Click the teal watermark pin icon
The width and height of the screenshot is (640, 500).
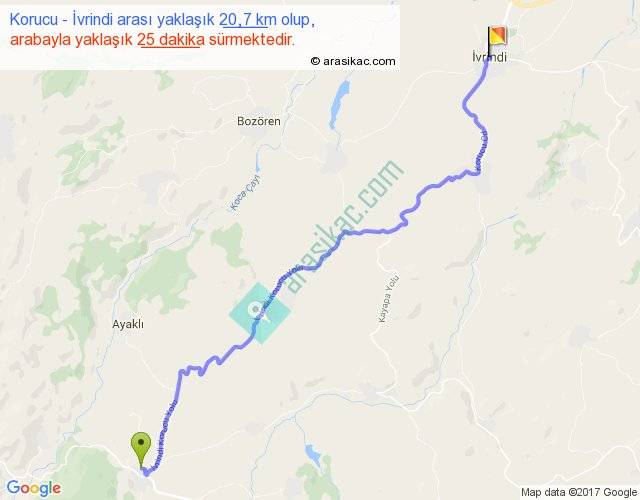click(x=260, y=313)
